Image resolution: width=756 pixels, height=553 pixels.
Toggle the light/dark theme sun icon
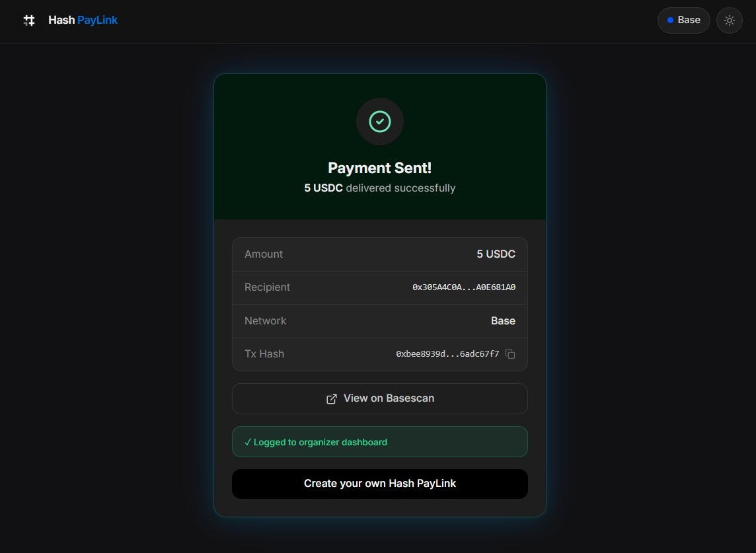coord(730,20)
